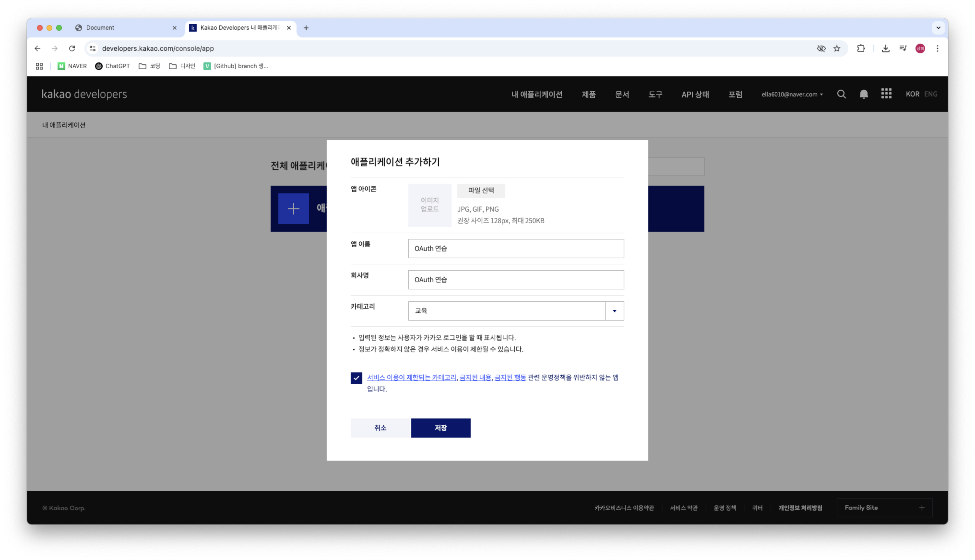
Task: View site information icon in address bar
Action: pyautogui.click(x=93, y=48)
